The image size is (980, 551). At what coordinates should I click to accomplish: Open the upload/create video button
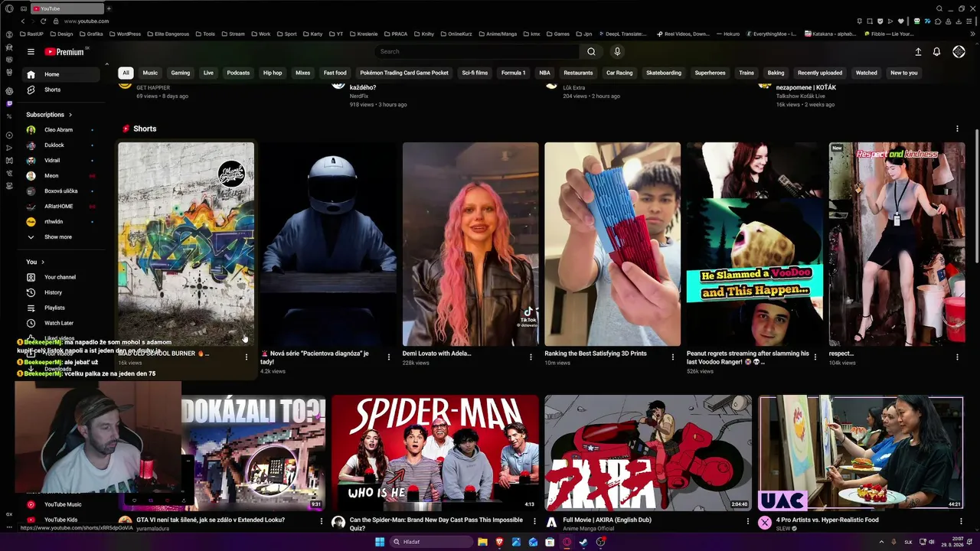pyautogui.click(x=918, y=51)
